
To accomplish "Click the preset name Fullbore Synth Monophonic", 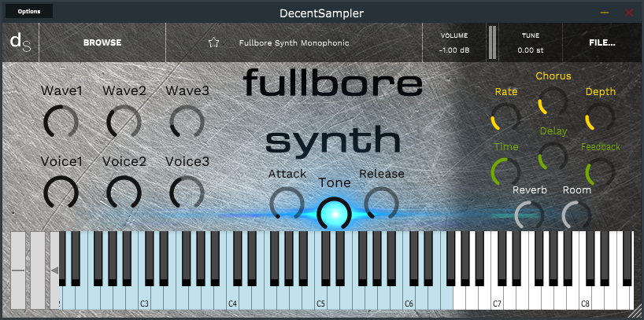I will pyautogui.click(x=294, y=42).
